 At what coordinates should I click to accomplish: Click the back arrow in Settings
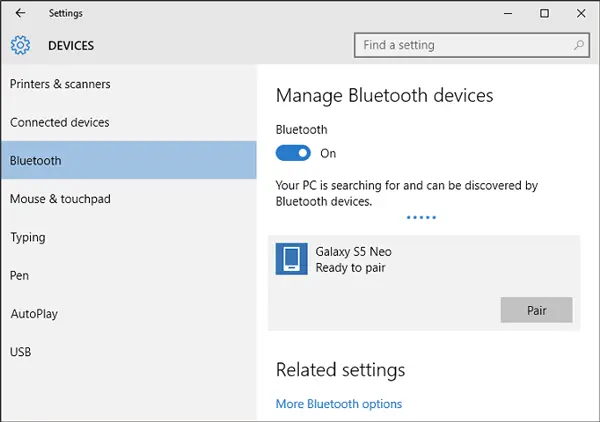coord(21,14)
